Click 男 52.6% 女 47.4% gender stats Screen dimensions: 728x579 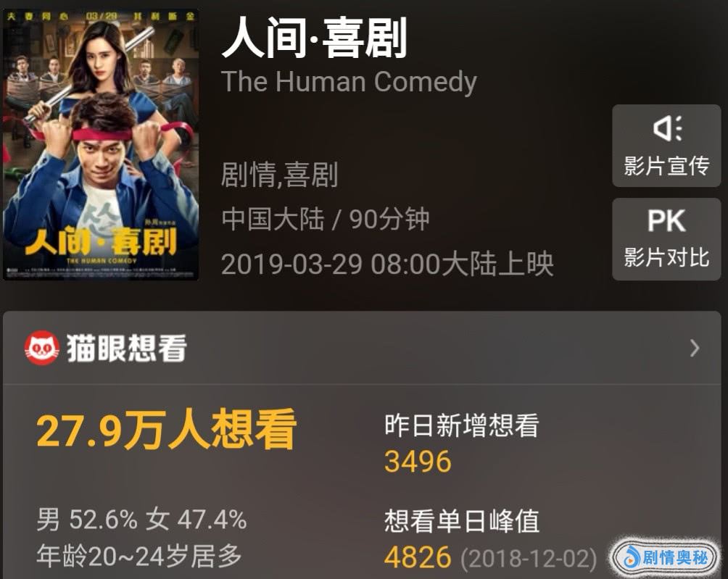141,519
